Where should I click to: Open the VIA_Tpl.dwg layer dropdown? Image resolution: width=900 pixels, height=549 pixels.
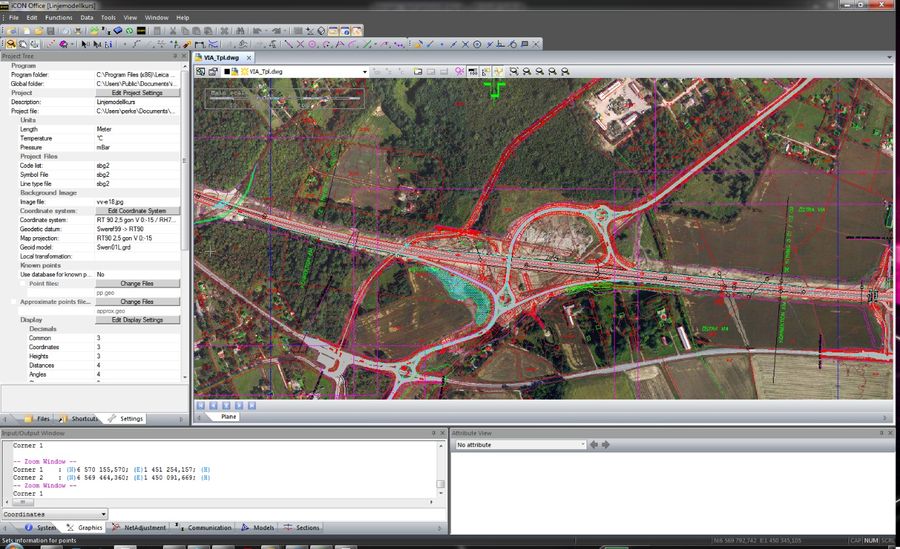pyautogui.click(x=365, y=72)
